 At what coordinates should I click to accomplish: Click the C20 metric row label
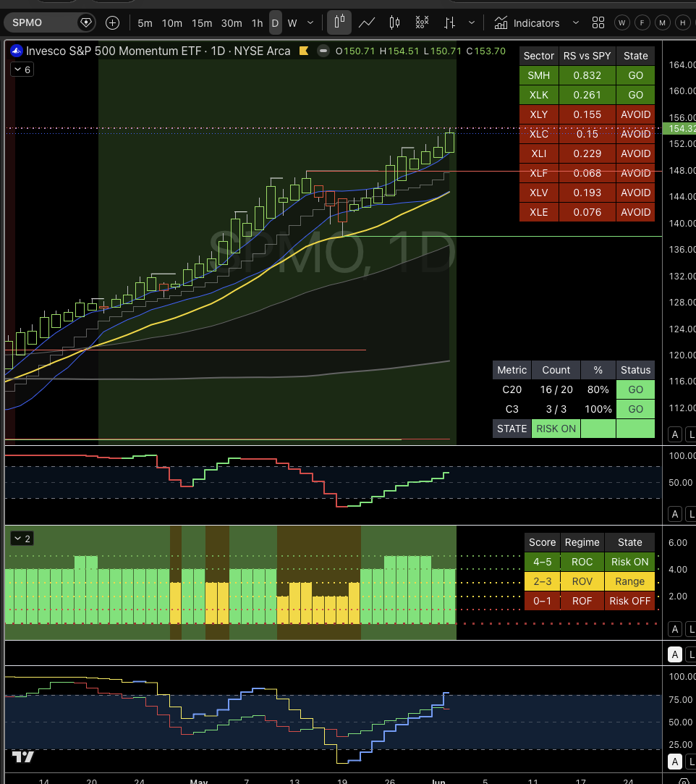[512, 389]
